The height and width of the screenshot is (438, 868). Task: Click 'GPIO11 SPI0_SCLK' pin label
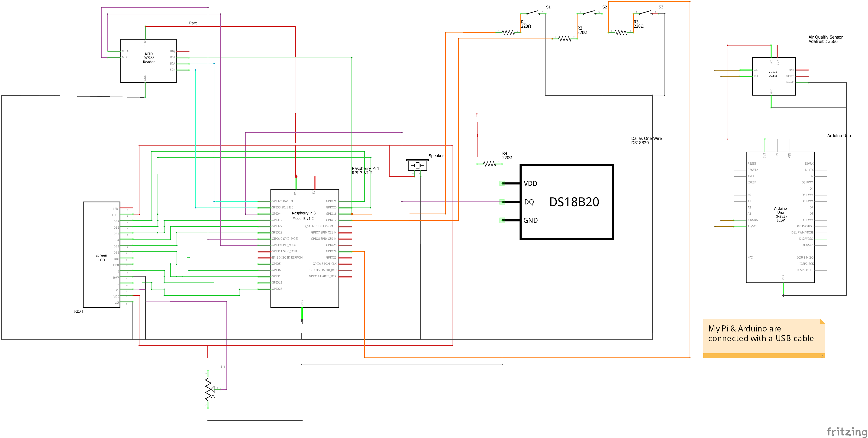point(284,251)
